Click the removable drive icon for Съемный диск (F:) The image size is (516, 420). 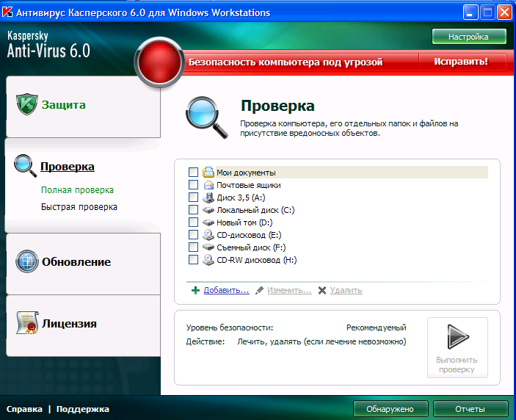[208, 247]
